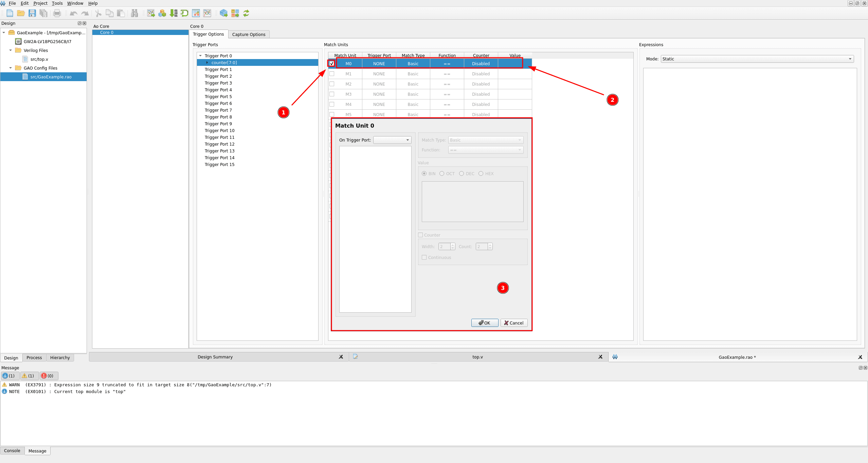Click the green refresh arrows icon
The image size is (868, 463).
click(246, 13)
